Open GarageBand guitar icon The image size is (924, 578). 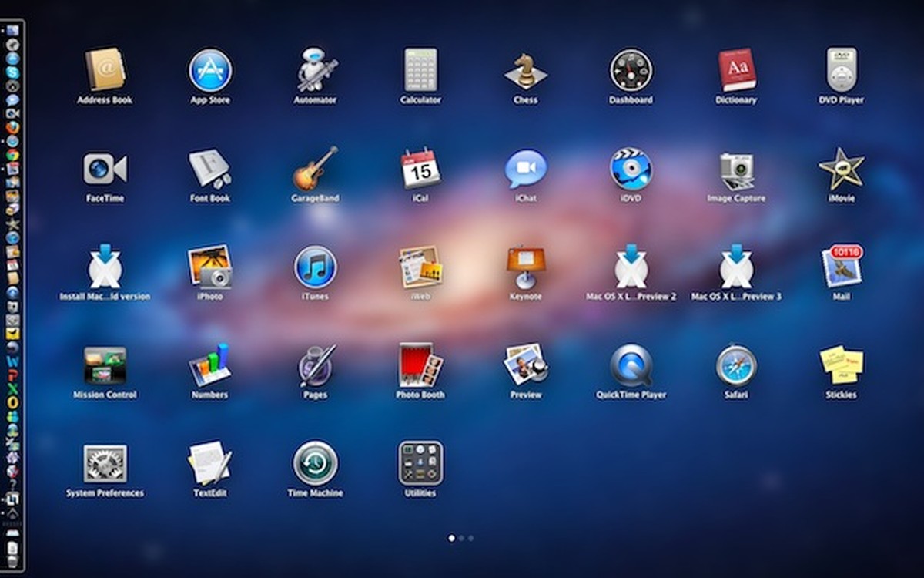coord(316,169)
